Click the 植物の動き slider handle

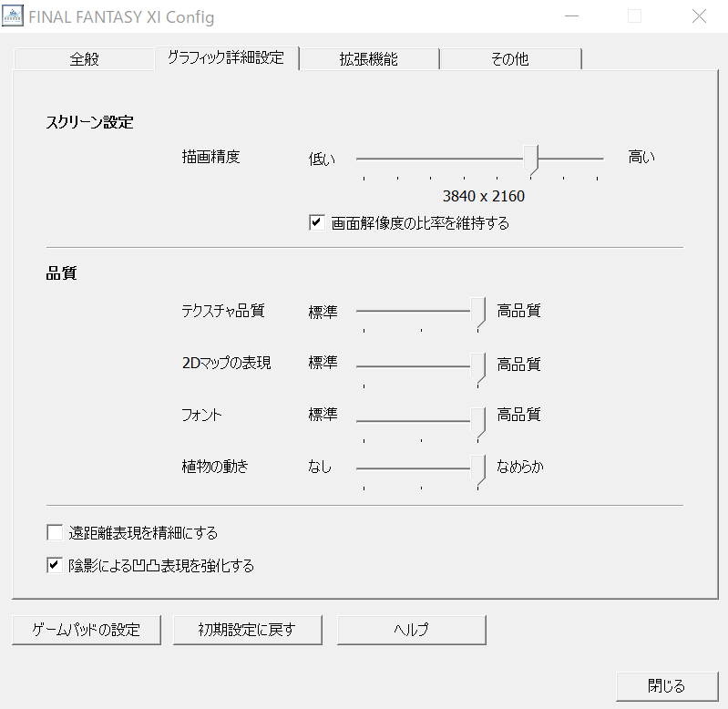pos(478,468)
